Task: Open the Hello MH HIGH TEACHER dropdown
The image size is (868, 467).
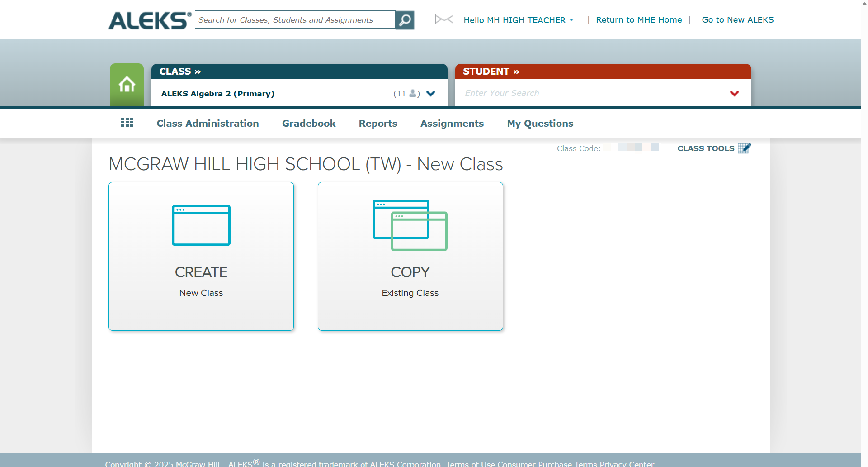Action: (519, 20)
